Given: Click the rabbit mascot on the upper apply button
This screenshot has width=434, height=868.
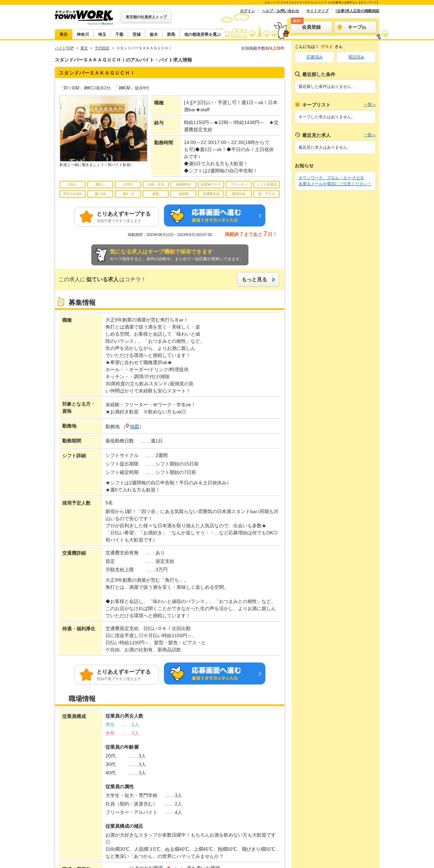Looking at the screenshot, I should (x=177, y=215).
